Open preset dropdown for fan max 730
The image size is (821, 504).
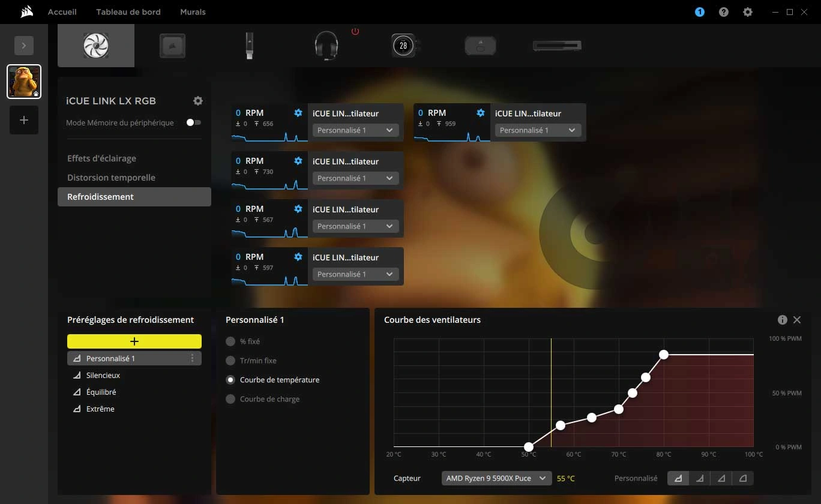(x=355, y=178)
